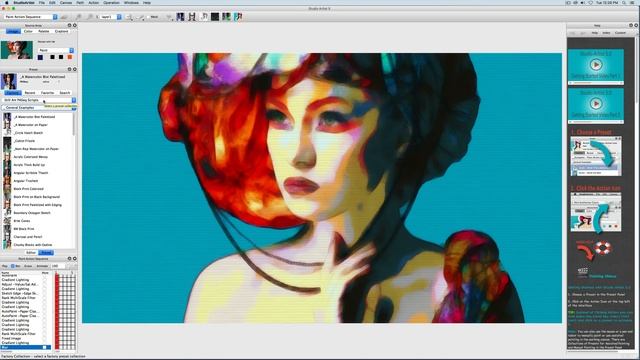The image size is (640, 360).
Task: Play the Getting Started Video Part 1
Action: pos(596,64)
